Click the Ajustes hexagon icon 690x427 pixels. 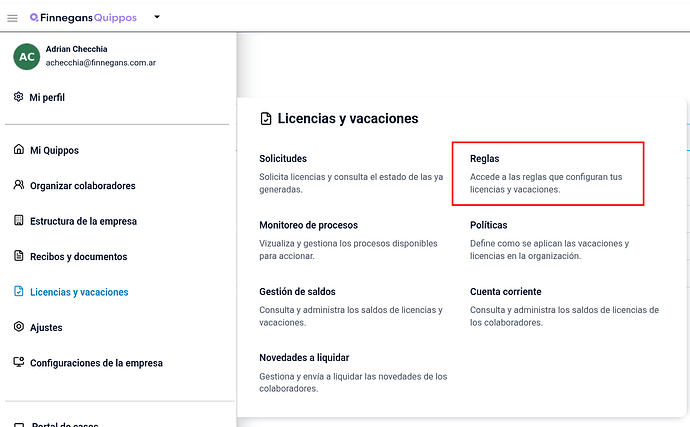pyautogui.click(x=18, y=327)
